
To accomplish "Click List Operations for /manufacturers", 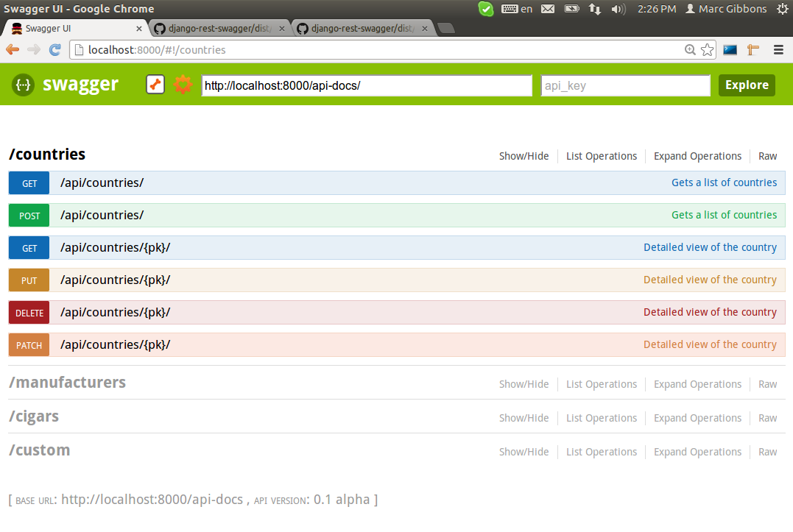I will [x=602, y=384].
